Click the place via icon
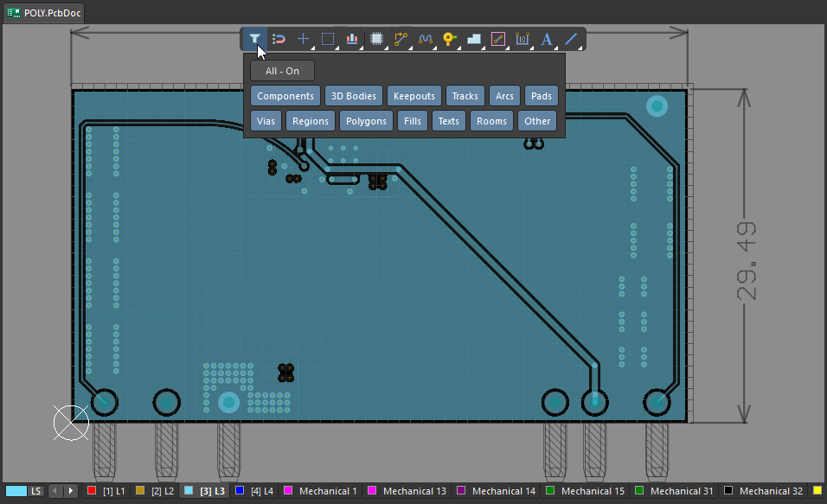This screenshot has width=827, height=504. tap(449, 39)
